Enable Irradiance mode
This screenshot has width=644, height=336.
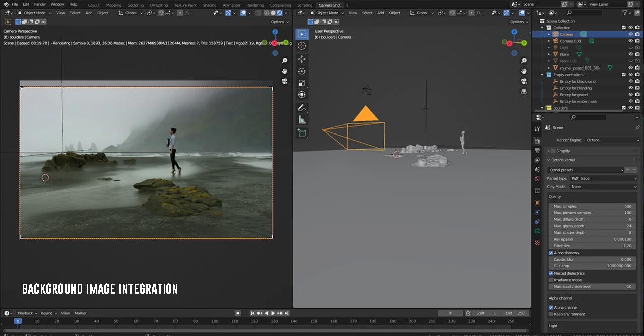[x=550, y=280]
